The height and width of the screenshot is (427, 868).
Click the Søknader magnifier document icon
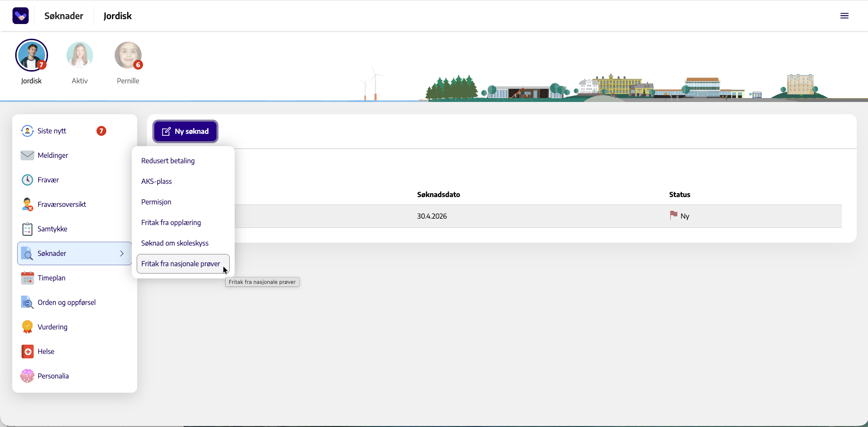click(27, 253)
